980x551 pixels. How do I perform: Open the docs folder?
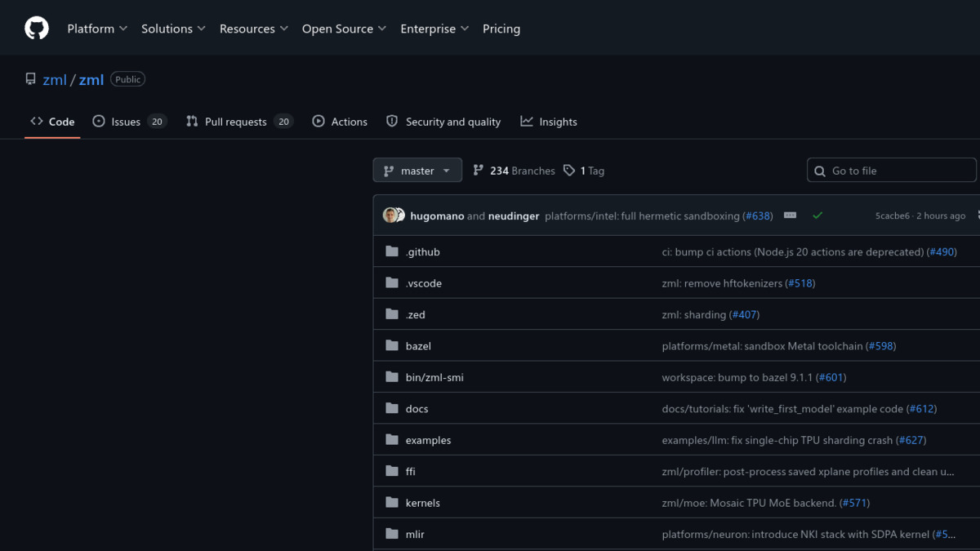pos(416,408)
